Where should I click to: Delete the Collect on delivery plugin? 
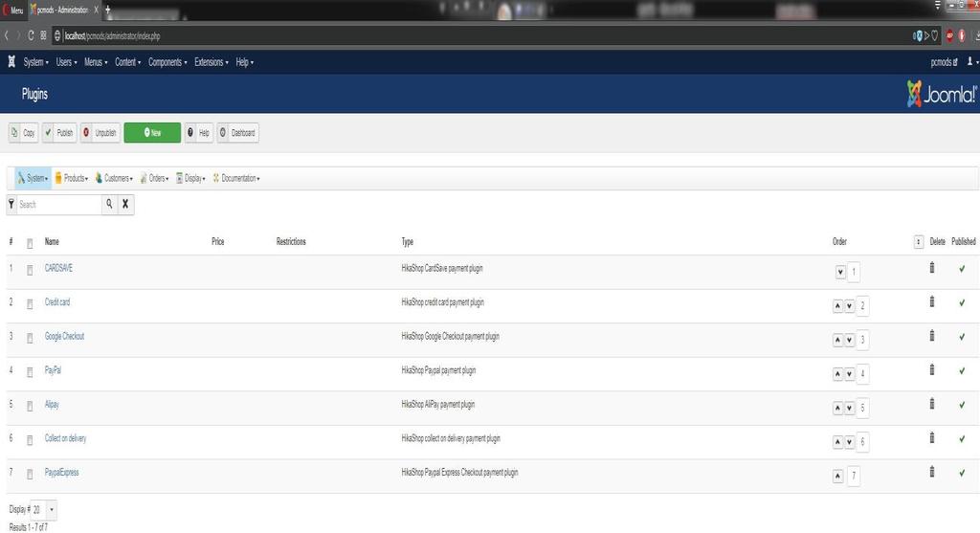click(x=932, y=438)
